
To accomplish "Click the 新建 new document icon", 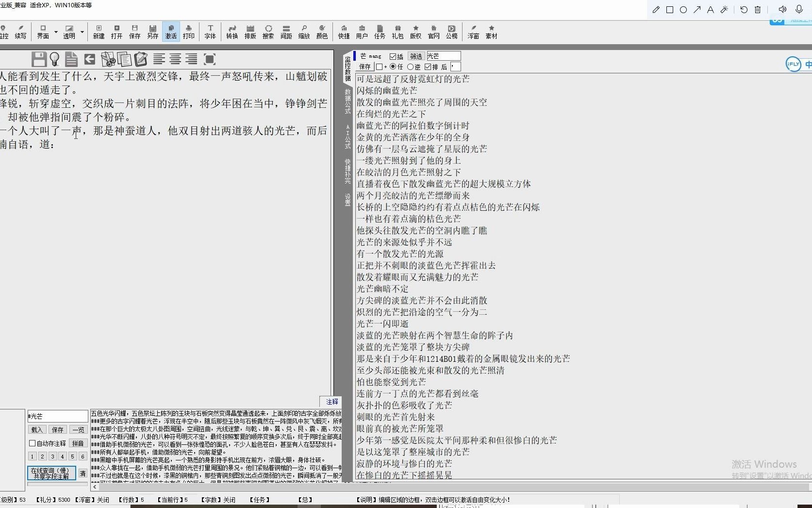I will 99,32.
